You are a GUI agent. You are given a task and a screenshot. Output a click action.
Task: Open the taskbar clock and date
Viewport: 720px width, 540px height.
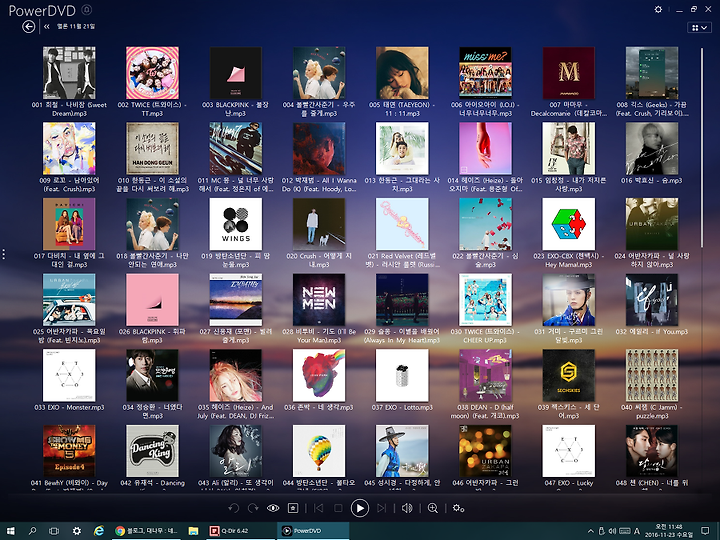[669, 531]
